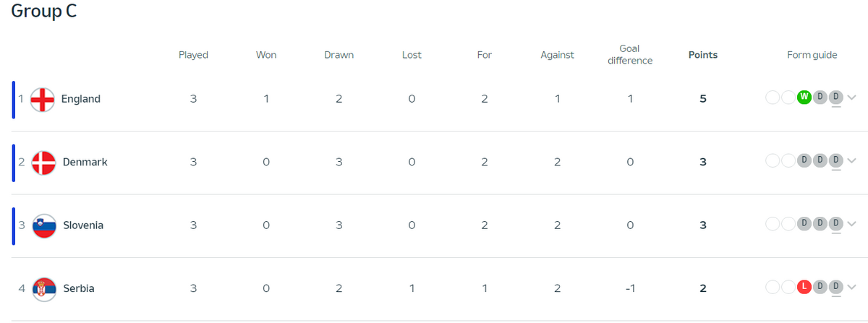Expand Slovenia's form guide chevron
The width and height of the screenshot is (868, 323).
pos(852,225)
